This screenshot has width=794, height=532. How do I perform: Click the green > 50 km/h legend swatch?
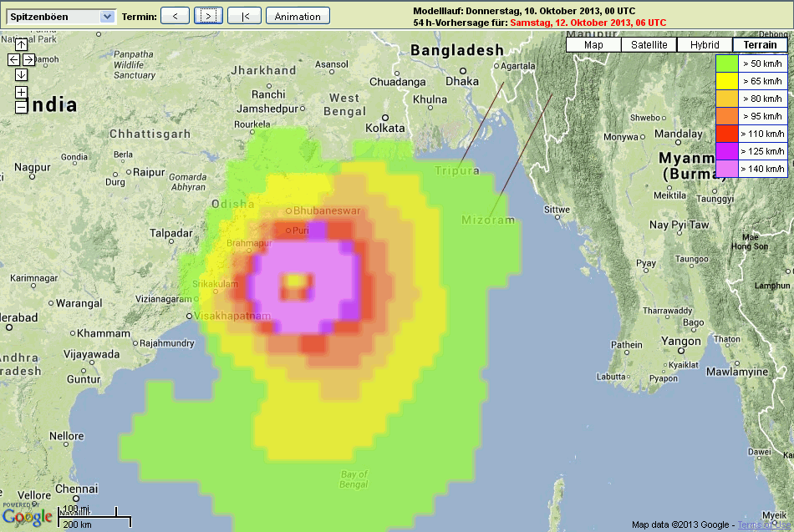(x=726, y=63)
